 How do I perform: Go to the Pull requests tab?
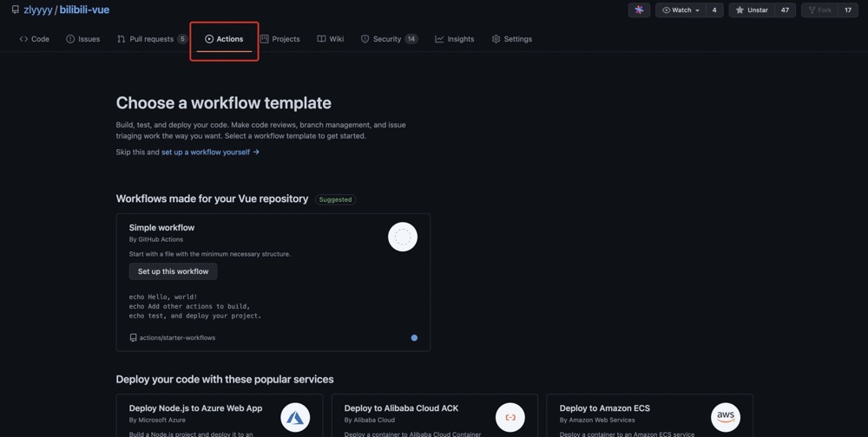[152, 39]
